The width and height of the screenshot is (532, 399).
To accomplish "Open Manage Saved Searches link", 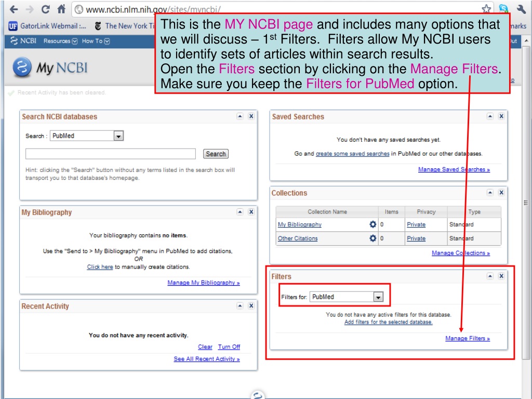I will coord(454,169).
